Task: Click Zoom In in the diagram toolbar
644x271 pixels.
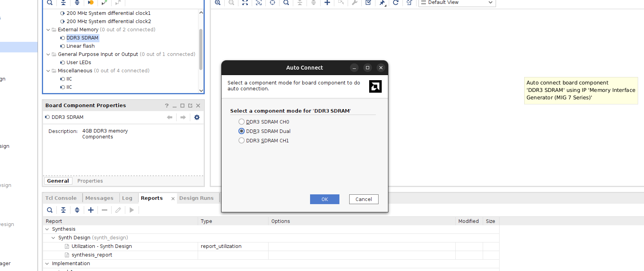Action: (x=218, y=3)
